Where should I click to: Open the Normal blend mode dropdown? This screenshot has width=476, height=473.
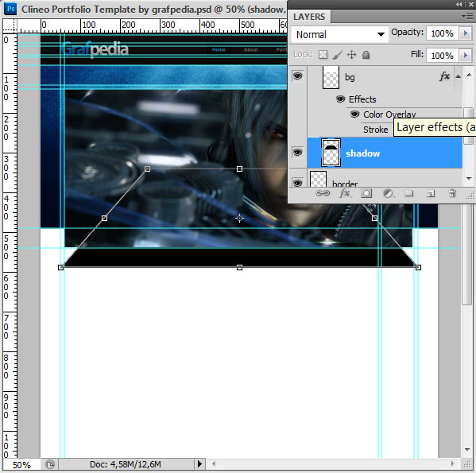pos(339,34)
